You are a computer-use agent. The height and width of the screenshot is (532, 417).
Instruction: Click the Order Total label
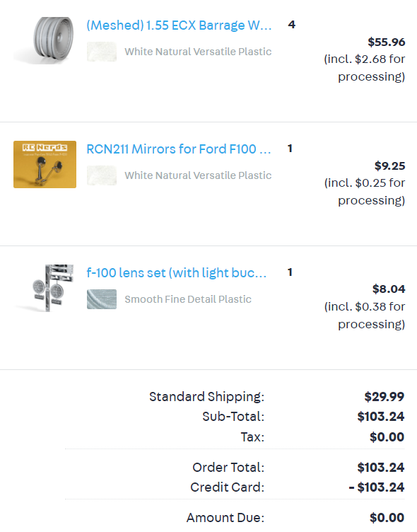pyautogui.click(x=228, y=468)
